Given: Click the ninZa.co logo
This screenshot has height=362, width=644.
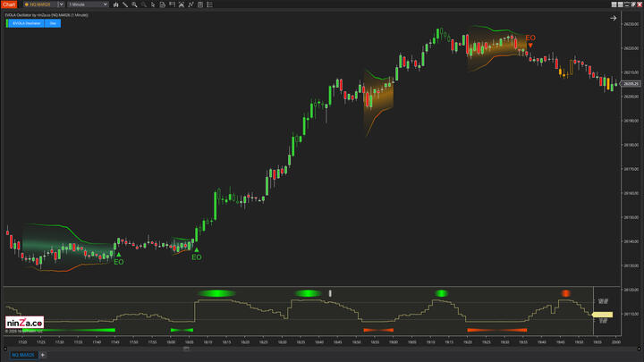Looking at the screenshot, I should coord(24,323).
